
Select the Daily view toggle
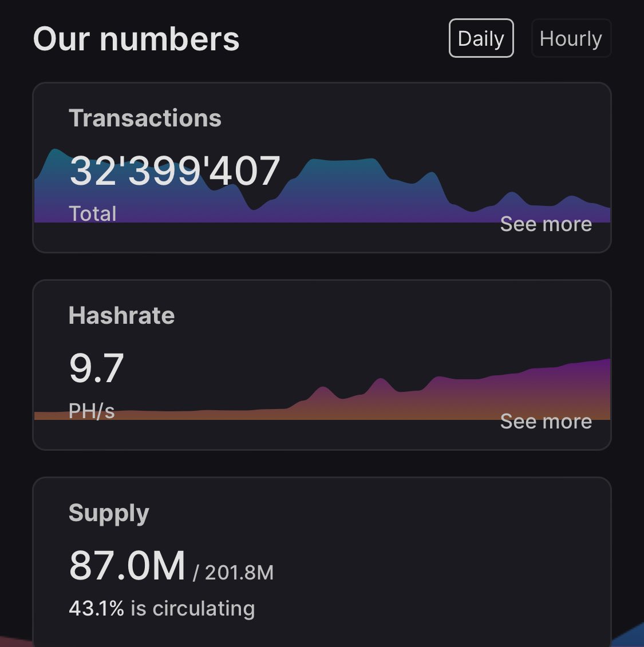[481, 38]
